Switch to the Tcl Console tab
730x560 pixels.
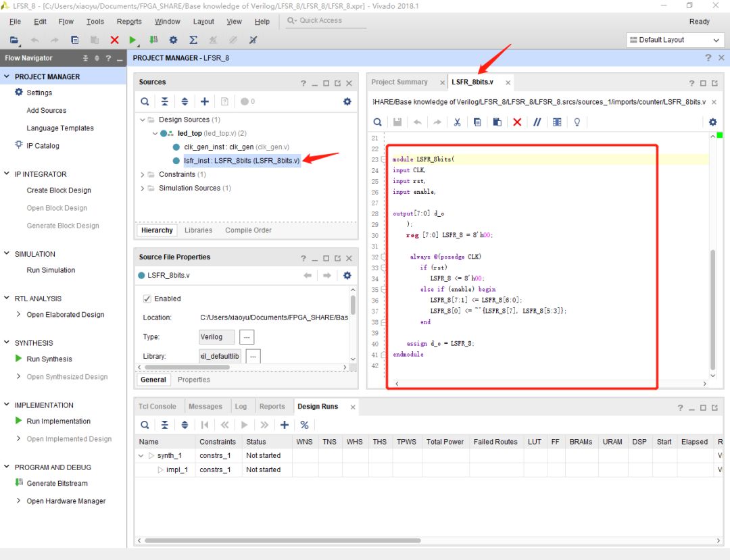[x=157, y=407]
